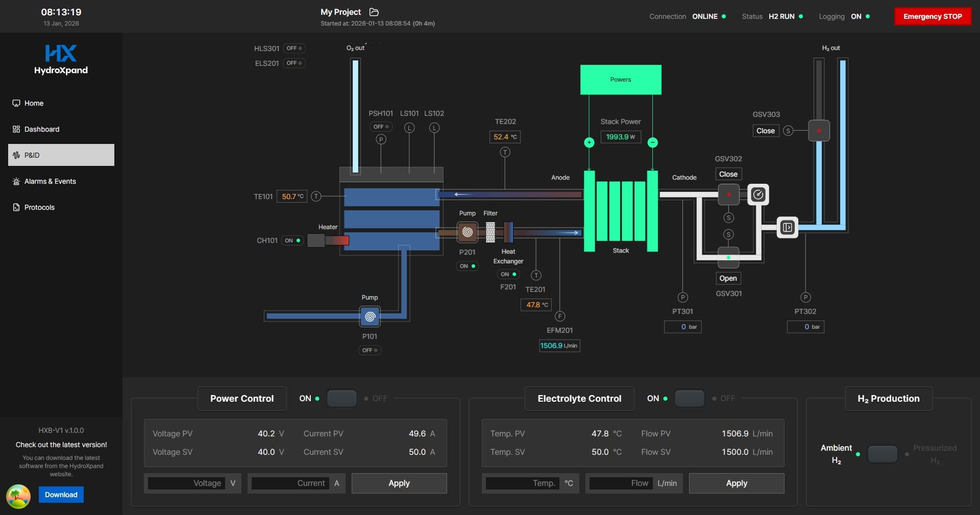This screenshot has width=980, height=515.
Task: Toggle the Power Control ON/OFF switch
Action: pyautogui.click(x=341, y=399)
